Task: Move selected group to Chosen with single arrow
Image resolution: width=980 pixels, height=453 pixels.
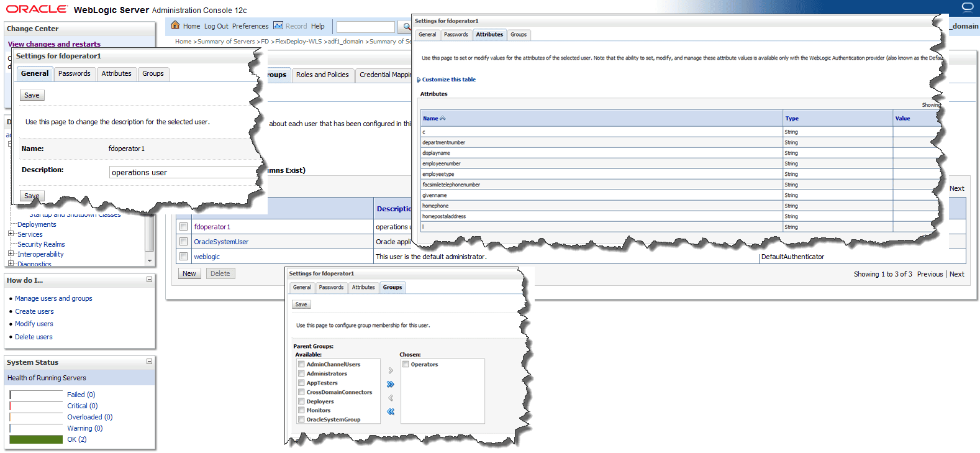Action: (391, 371)
